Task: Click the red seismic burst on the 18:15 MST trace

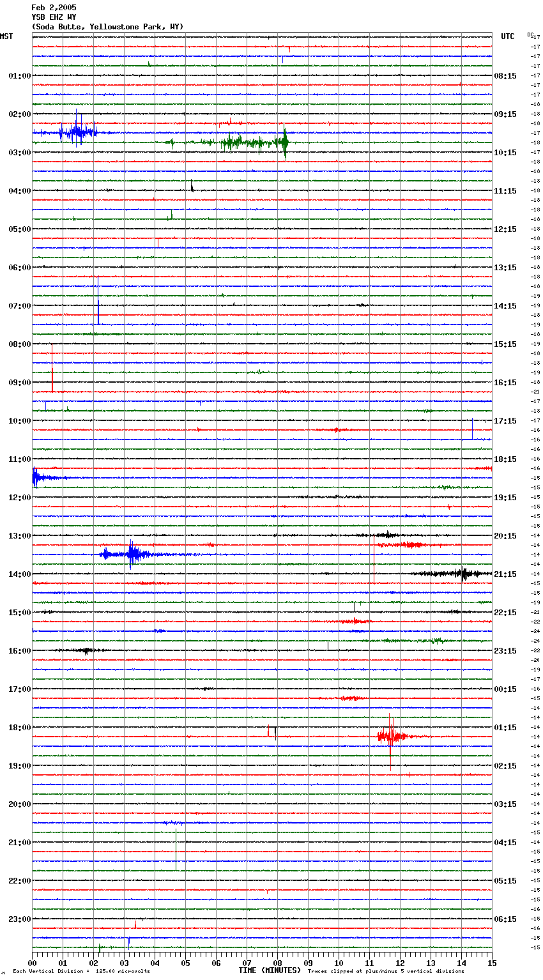Action: (x=391, y=737)
